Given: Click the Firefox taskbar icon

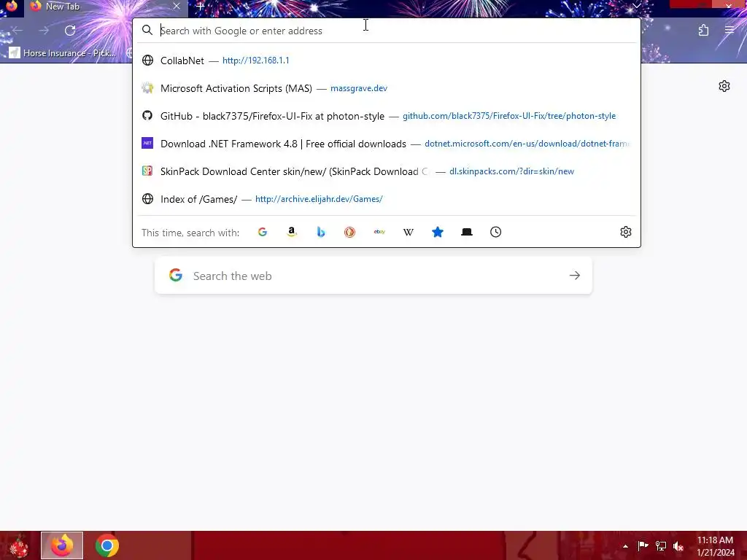Looking at the screenshot, I should 62,545.
